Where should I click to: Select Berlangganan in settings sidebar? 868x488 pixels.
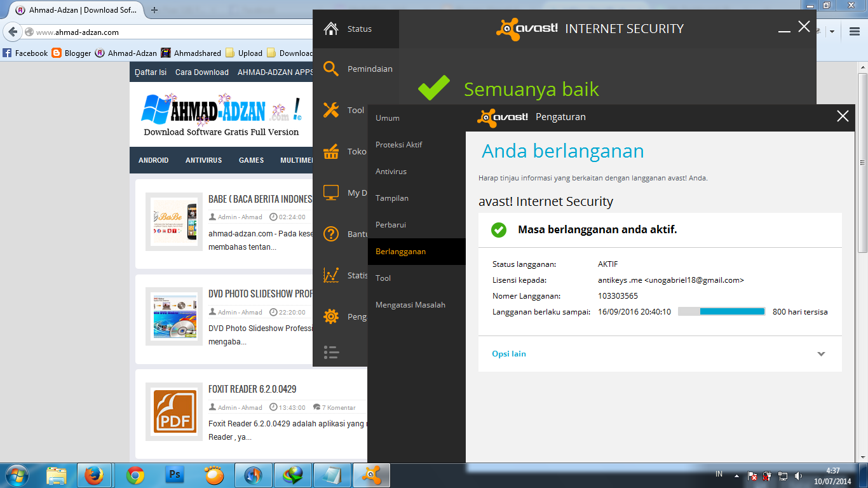point(417,252)
